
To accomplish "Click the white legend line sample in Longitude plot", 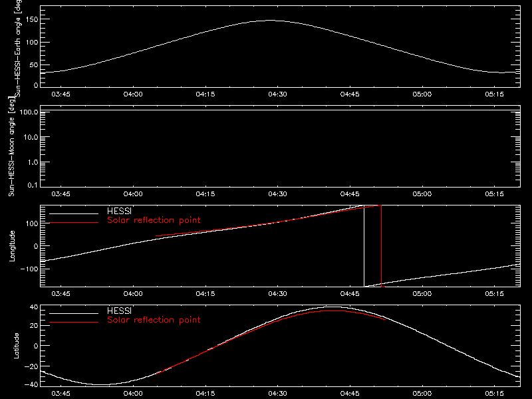I will [x=74, y=213].
